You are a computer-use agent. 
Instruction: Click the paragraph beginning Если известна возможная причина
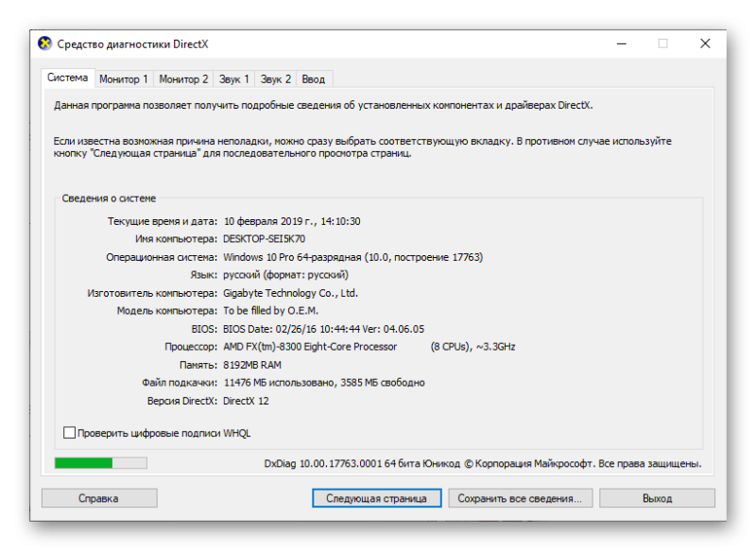tap(363, 147)
